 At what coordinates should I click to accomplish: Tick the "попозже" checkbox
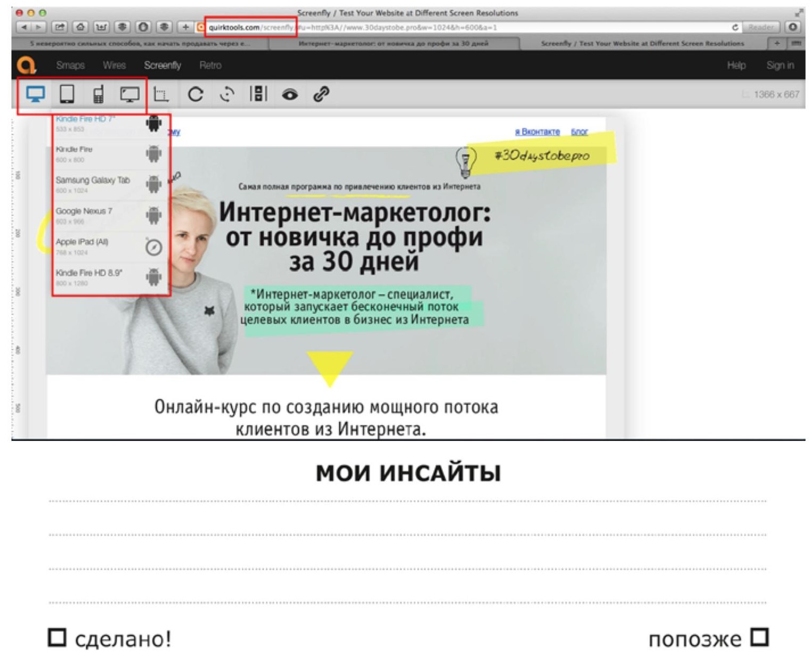point(759,637)
